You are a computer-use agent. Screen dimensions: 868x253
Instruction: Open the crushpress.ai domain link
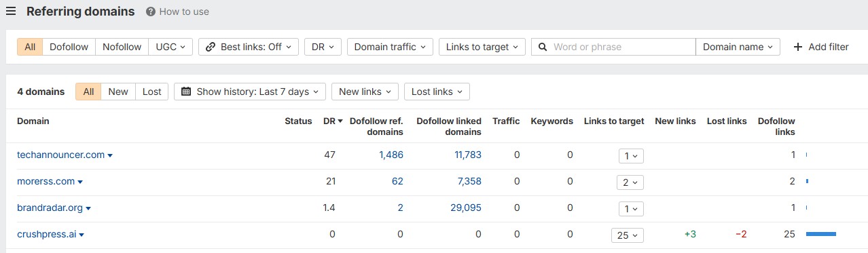[x=46, y=234]
